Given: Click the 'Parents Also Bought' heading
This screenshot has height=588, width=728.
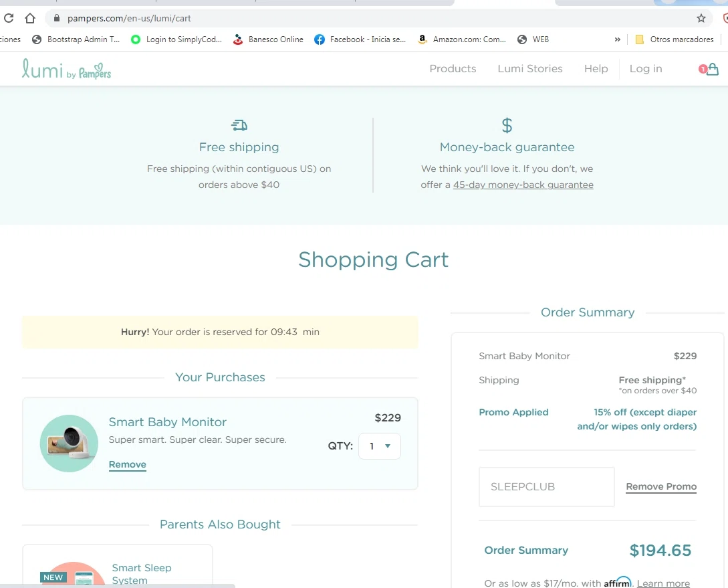Looking at the screenshot, I should (x=220, y=524).
